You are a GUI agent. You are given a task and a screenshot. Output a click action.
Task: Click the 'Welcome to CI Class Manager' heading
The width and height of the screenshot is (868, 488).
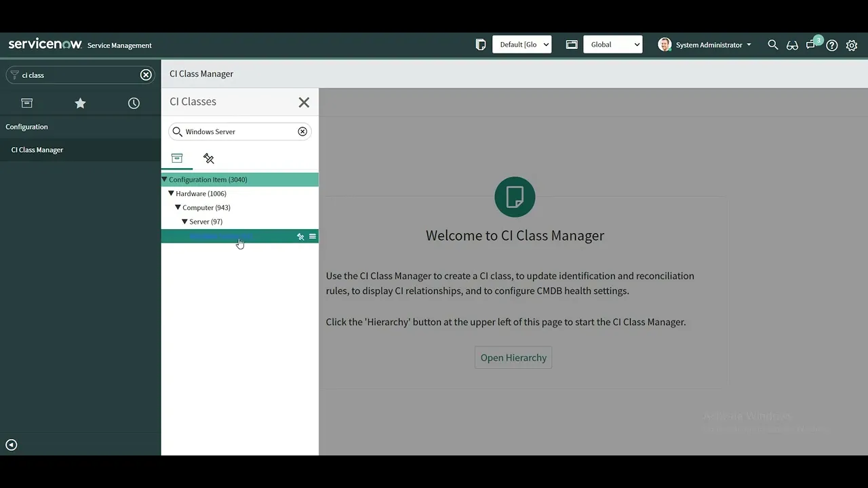click(x=515, y=236)
